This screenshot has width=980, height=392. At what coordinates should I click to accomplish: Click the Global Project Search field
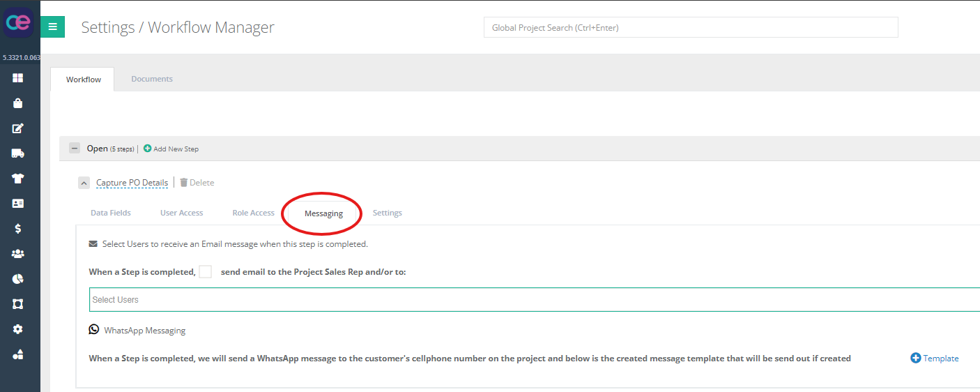coord(690,28)
